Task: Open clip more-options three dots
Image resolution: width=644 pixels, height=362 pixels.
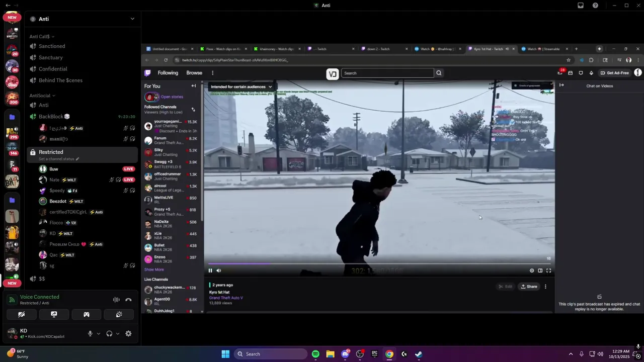Action: click(x=545, y=287)
